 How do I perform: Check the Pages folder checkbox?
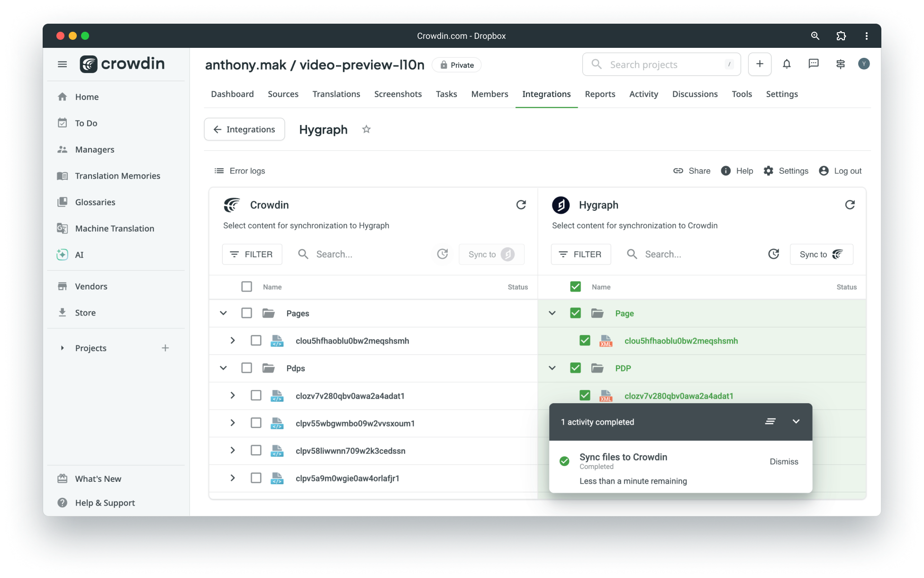246,313
